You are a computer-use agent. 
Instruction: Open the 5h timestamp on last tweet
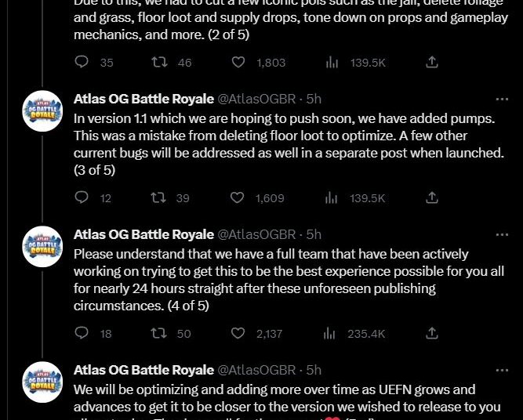pyautogui.click(x=314, y=370)
